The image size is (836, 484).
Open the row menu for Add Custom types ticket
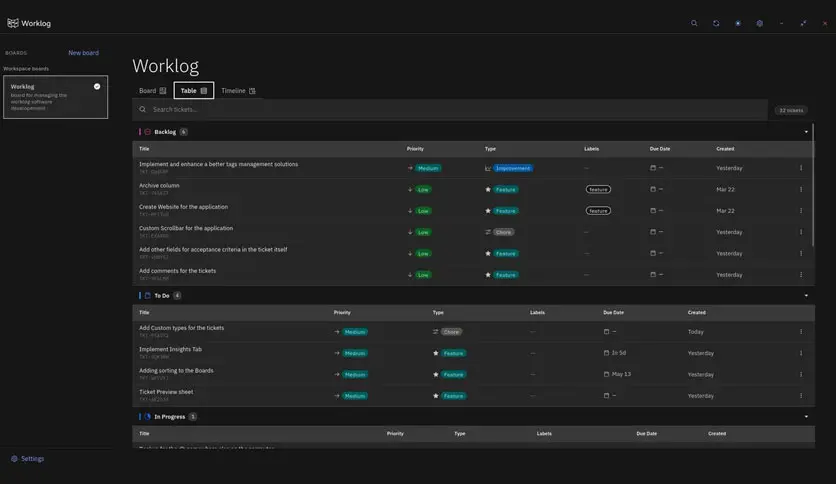(x=801, y=332)
